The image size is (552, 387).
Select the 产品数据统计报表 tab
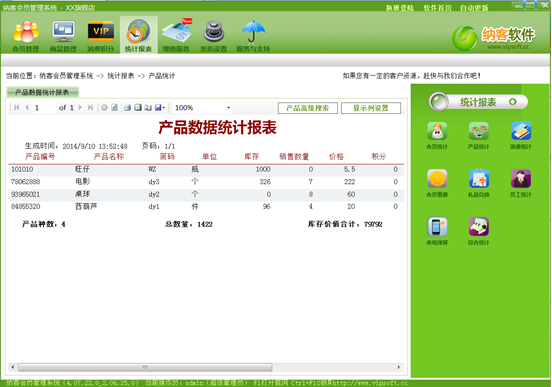click(42, 92)
